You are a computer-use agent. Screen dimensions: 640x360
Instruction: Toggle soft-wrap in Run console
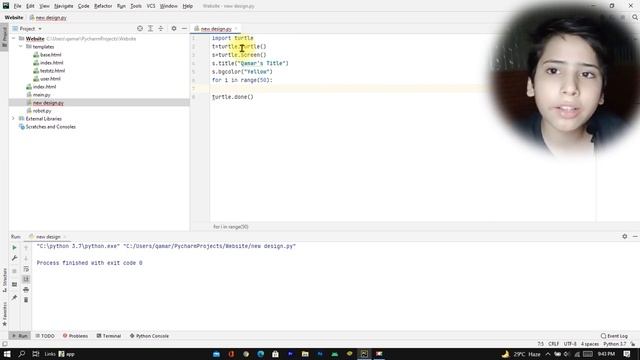point(26,269)
